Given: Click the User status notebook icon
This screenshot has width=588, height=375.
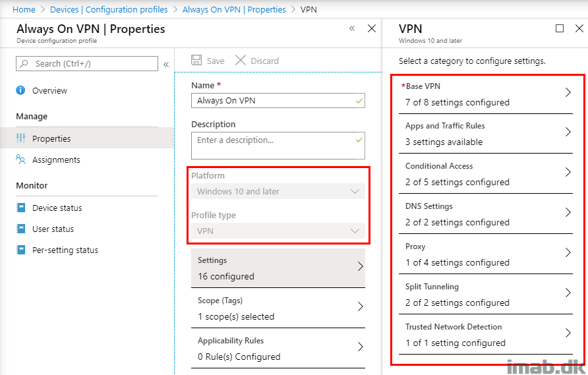Looking at the screenshot, I should click(21, 229).
